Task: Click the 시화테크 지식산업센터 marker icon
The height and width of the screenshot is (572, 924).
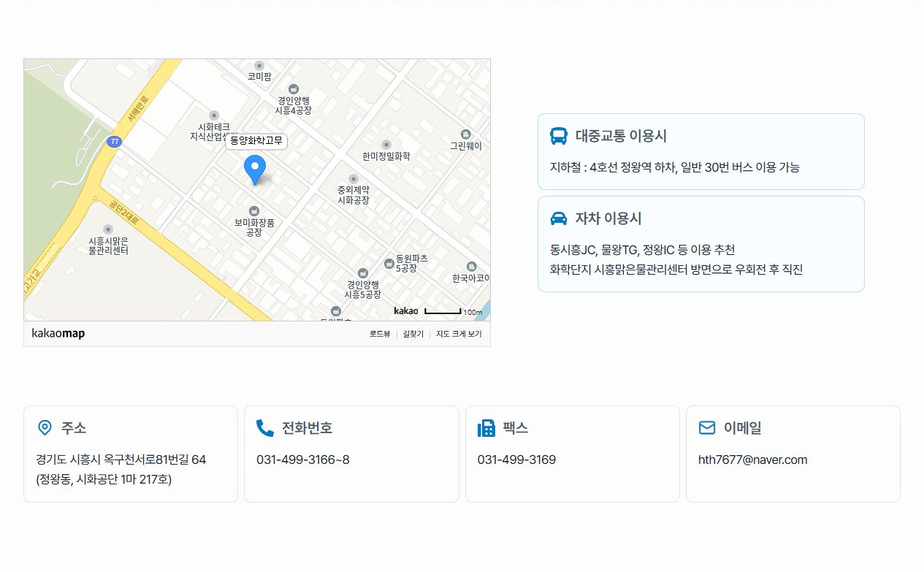Action: pos(214,115)
